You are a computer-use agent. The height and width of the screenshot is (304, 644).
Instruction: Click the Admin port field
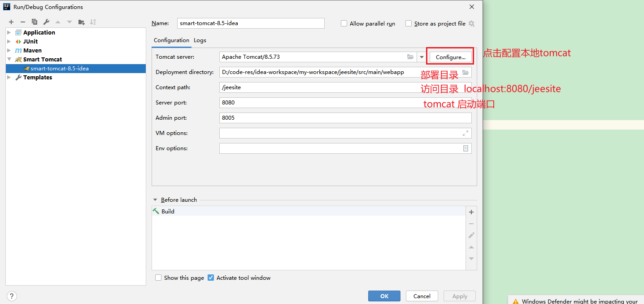[x=345, y=118]
